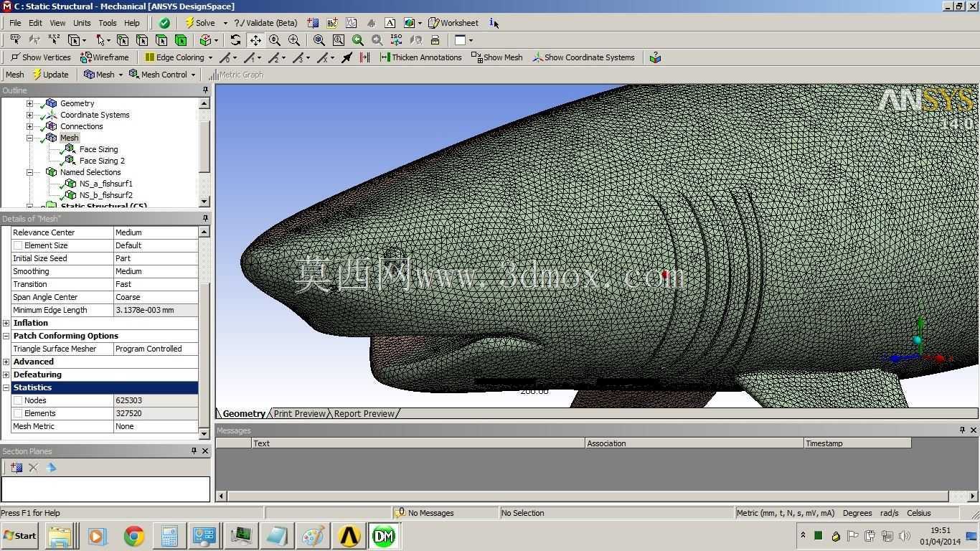Activate the Pan view tool
980x551 pixels.
255,40
